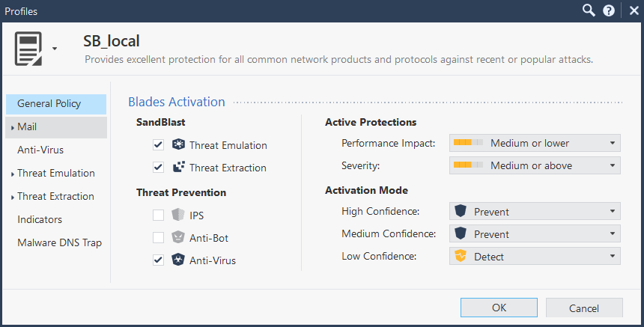
Task: Enable the Anti-Bot checkbox
Action: pyautogui.click(x=159, y=237)
